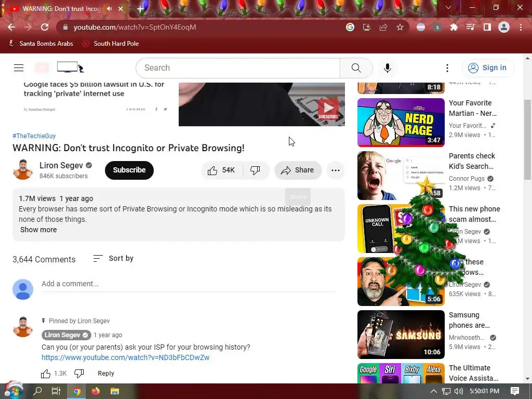Image resolution: width=532 pixels, height=399 pixels.
Task: Dislike the pinned Liron Segev comment
Action: (79, 374)
